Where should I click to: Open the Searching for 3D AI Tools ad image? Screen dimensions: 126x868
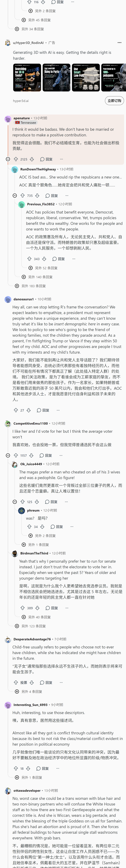27,78
